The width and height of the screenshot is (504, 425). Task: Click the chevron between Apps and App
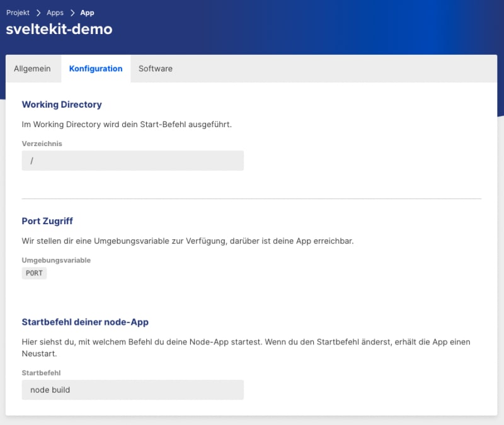[x=72, y=13]
